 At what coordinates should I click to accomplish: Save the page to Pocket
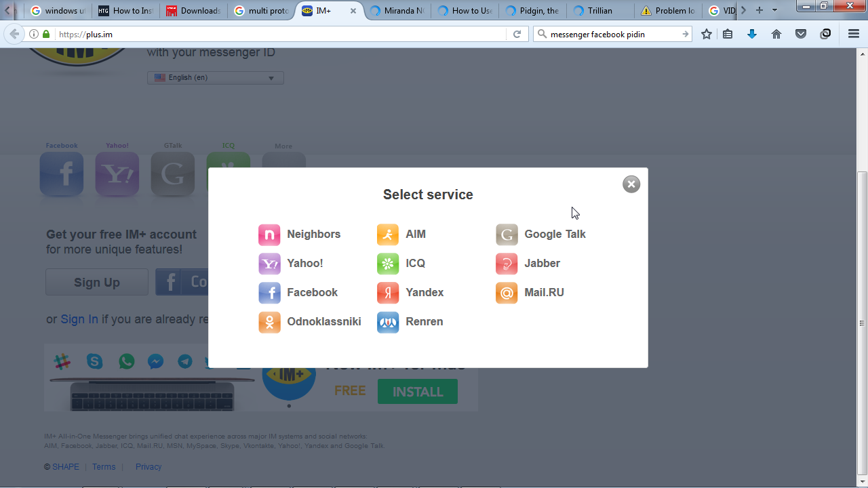801,34
